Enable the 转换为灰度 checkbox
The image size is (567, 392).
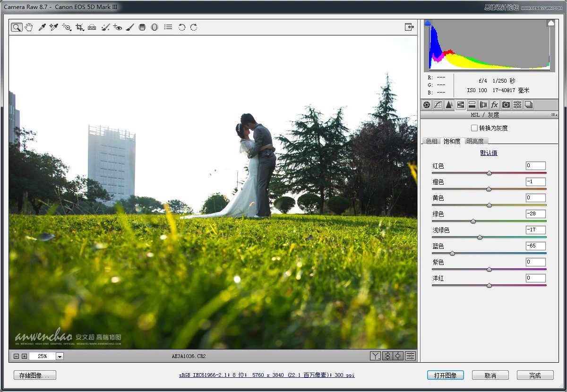[x=474, y=128]
